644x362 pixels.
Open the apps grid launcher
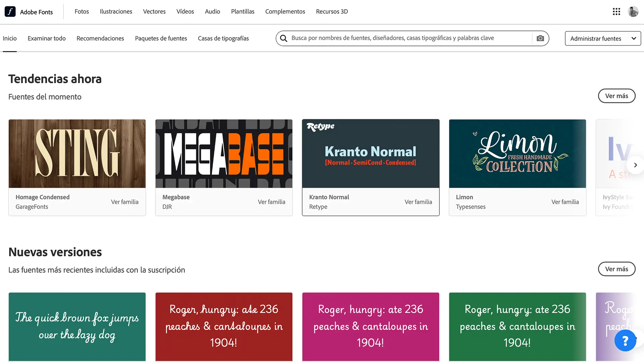pyautogui.click(x=616, y=12)
